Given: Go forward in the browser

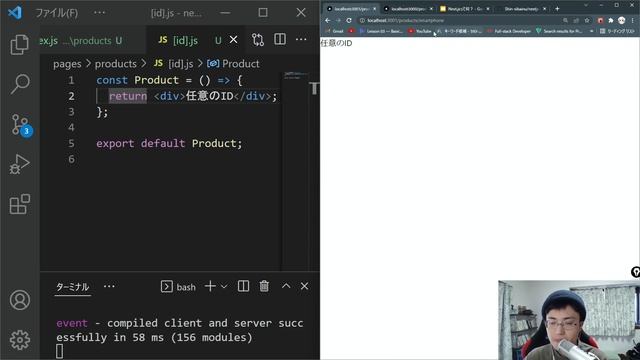Looking at the screenshot, I should [338, 20].
